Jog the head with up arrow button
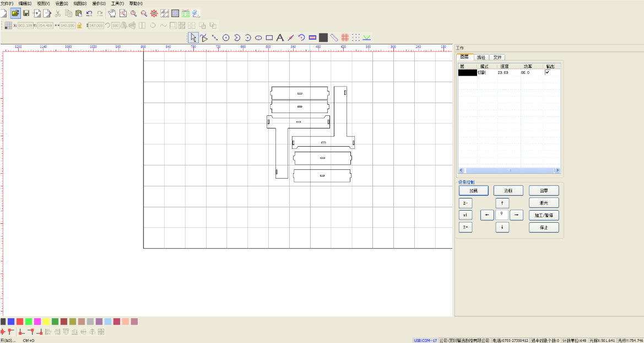This screenshot has width=644, height=343. (502, 203)
